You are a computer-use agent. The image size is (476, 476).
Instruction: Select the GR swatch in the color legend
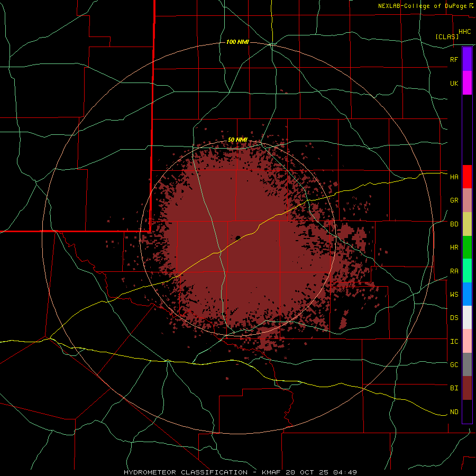pos(467,200)
